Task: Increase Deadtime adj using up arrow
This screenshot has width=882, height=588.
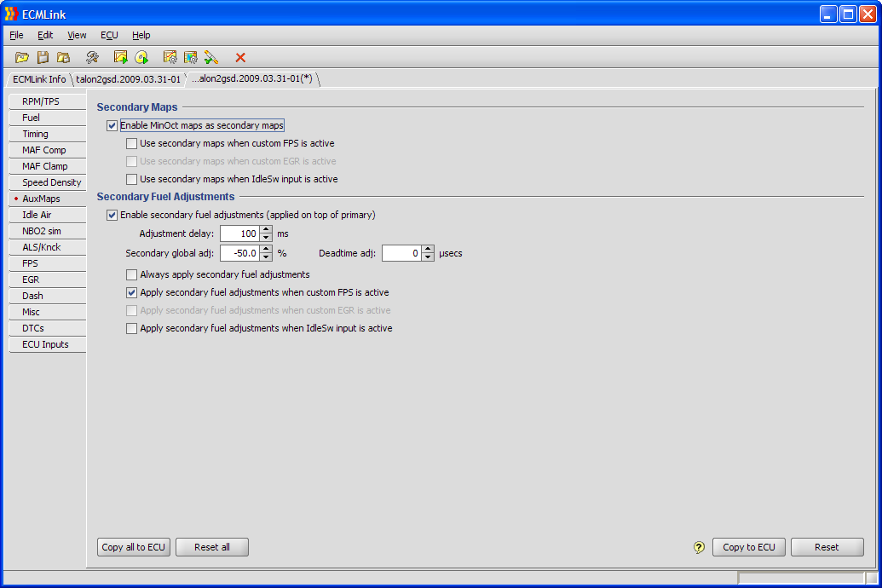Action: (x=429, y=249)
